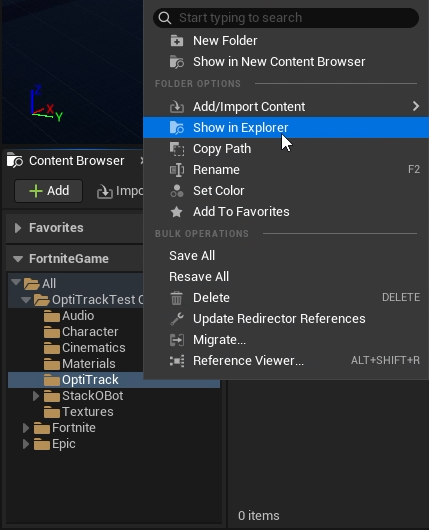Screen dimensions: 429x530
Task: Expand the Fortnite folder arrow
Action: pos(26,428)
